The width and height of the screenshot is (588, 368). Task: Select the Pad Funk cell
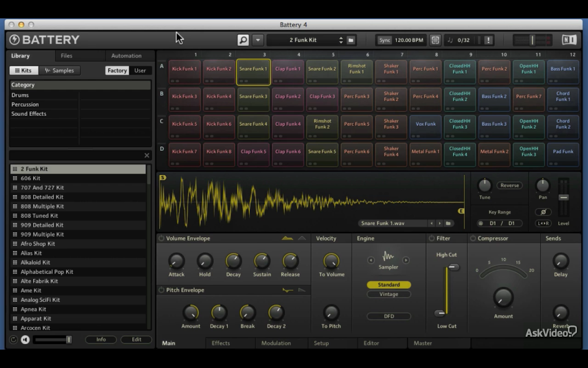pyautogui.click(x=563, y=155)
